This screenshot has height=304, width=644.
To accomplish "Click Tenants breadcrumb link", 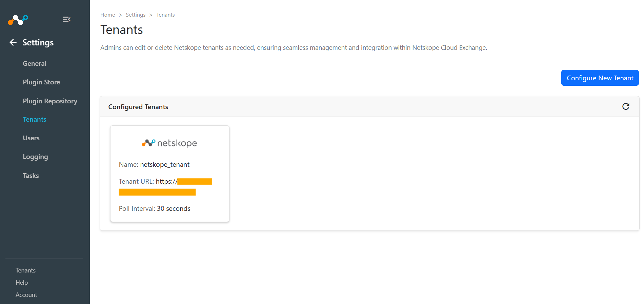I will (165, 15).
